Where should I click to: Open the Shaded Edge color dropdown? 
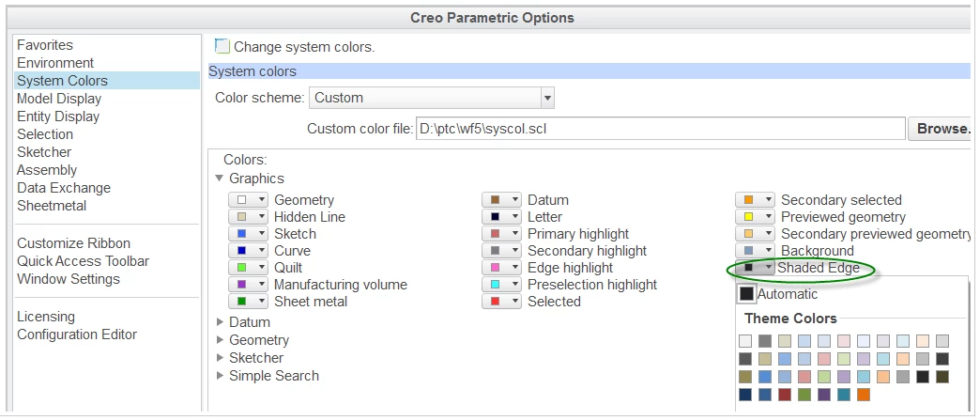coord(756,268)
